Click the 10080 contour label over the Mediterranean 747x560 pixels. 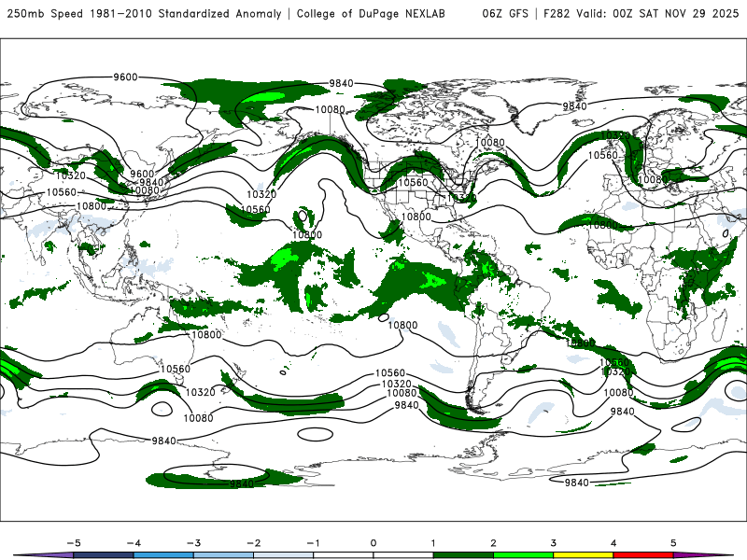pyautogui.click(x=653, y=179)
